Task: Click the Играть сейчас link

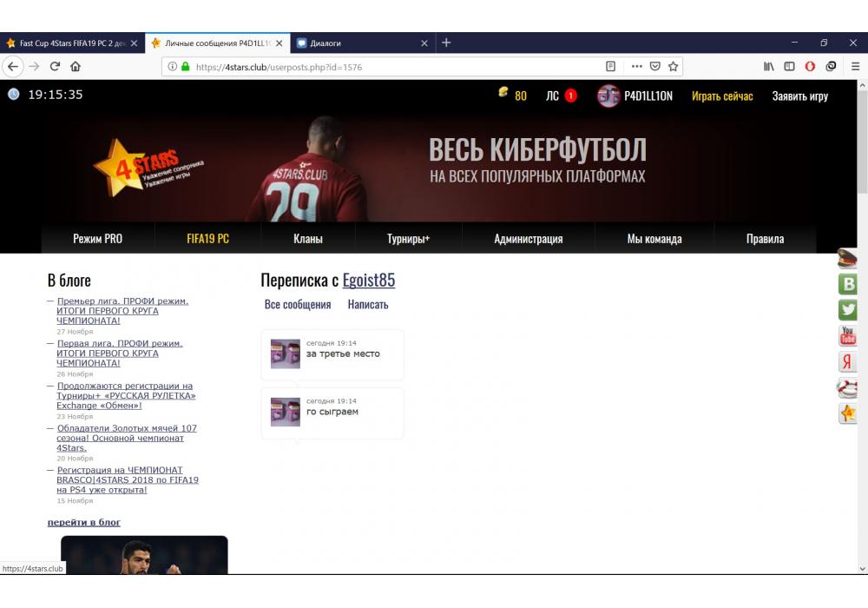Action: click(x=722, y=96)
